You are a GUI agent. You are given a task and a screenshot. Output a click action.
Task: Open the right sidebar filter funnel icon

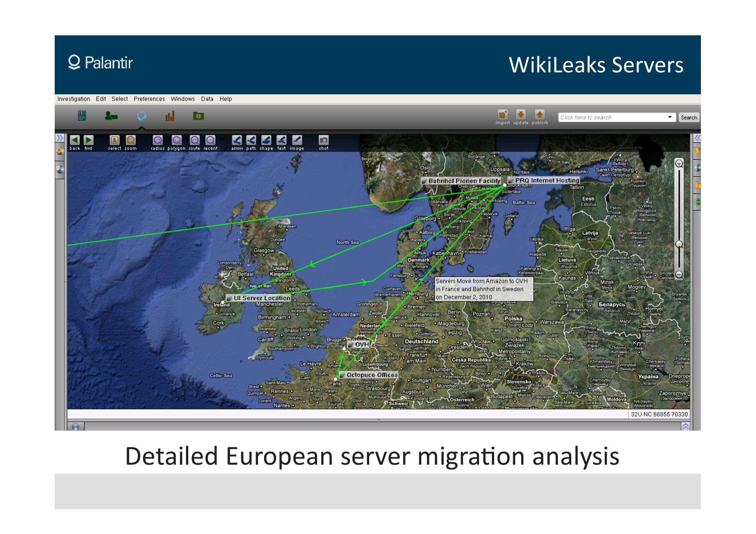(x=697, y=151)
